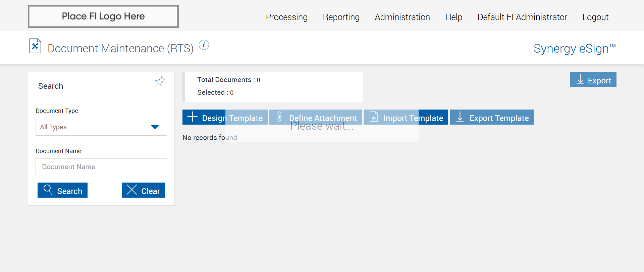Click the X icon on Clear button
The height and width of the screenshot is (272, 644).
pyautogui.click(x=132, y=190)
